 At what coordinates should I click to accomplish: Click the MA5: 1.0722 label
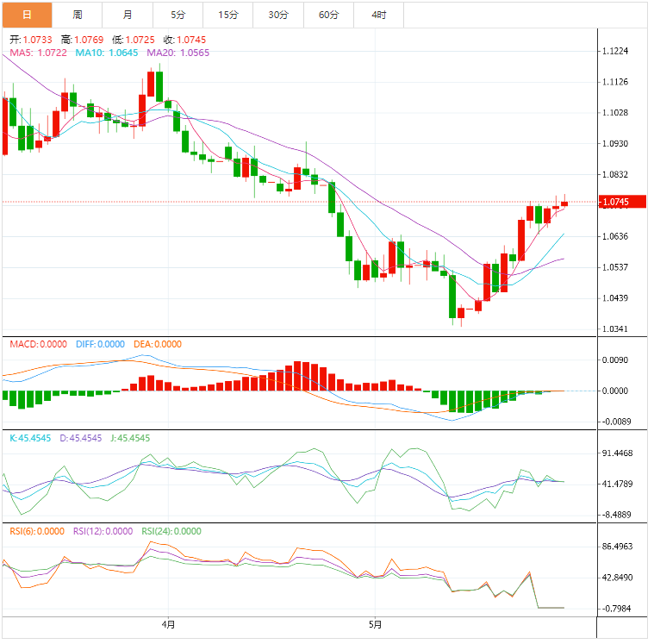[x=39, y=53]
